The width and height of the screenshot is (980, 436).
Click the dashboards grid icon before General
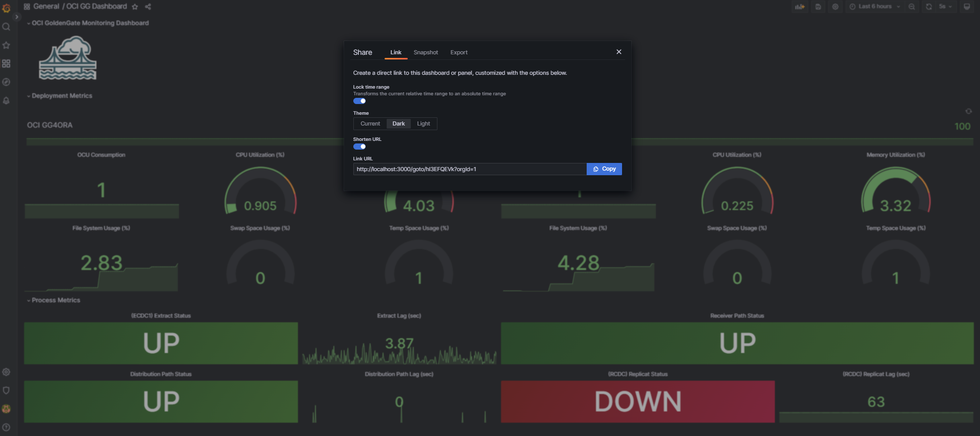[27, 7]
